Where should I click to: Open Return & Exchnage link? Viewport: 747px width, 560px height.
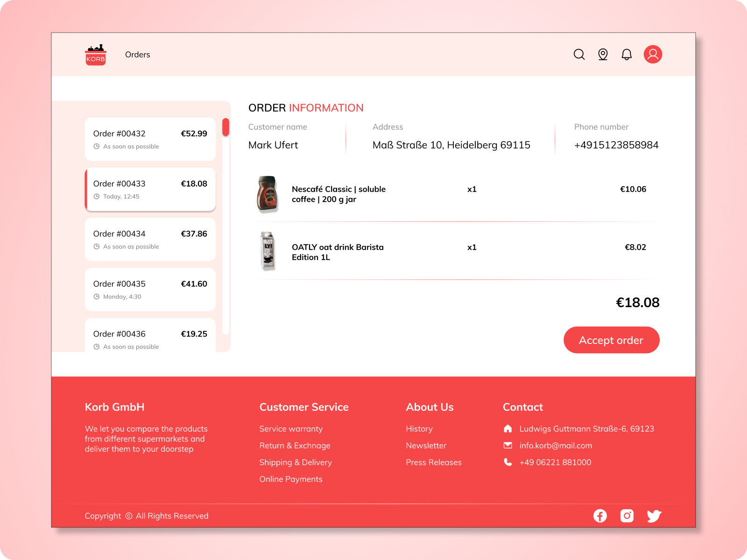(x=295, y=446)
